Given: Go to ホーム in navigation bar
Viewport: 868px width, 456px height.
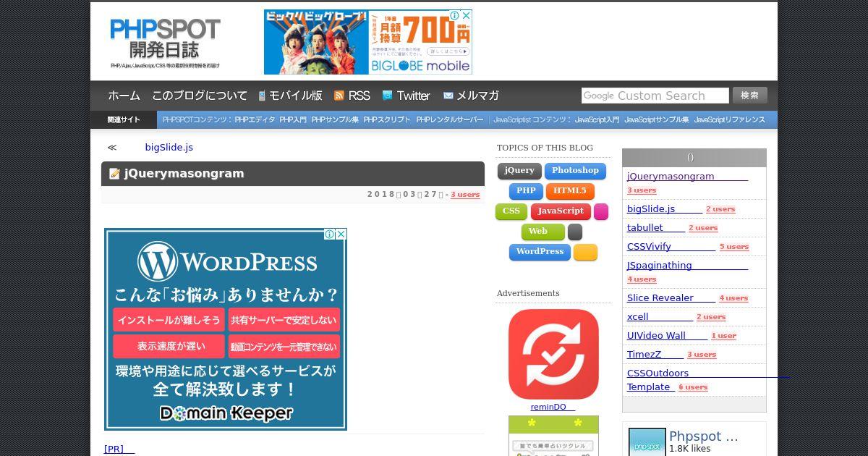Looking at the screenshot, I should coord(124,96).
